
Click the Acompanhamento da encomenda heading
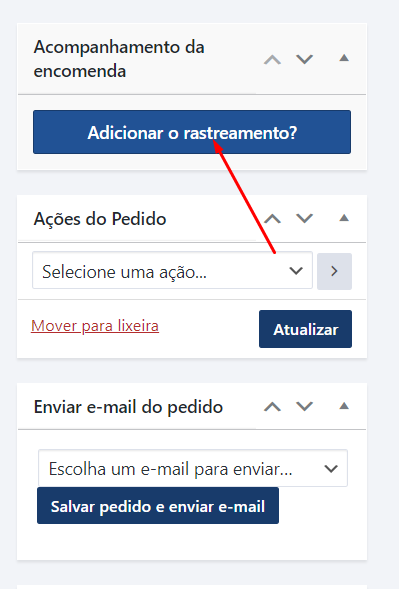click(119, 59)
